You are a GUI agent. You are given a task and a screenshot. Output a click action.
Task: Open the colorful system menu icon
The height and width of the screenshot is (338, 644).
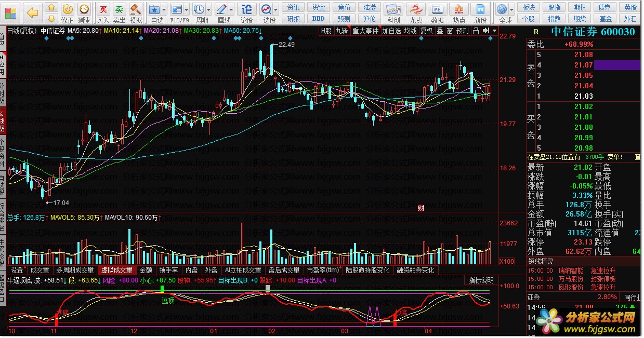pos(10,12)
